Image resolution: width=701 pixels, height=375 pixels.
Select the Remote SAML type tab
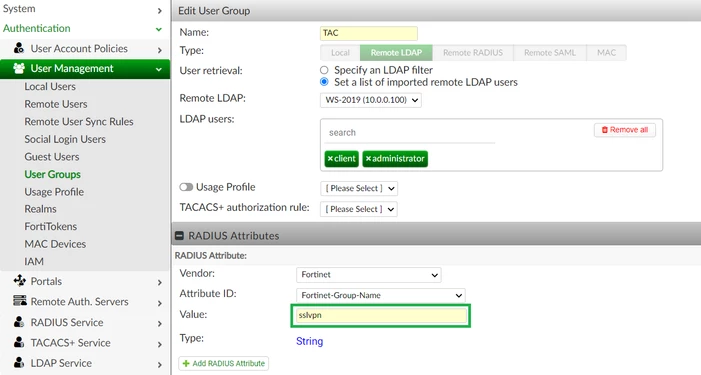[x=550, y=53]
